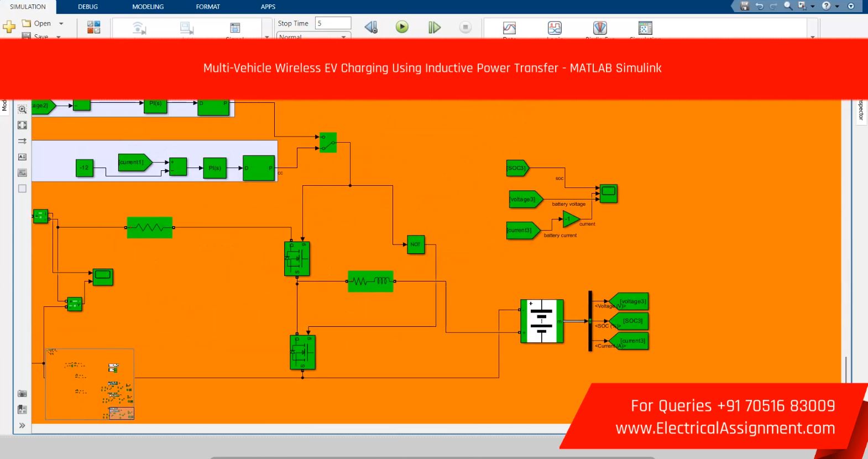Click the Image palette icon
Viewport: 868px width, 459px height.
pos(22,173)
